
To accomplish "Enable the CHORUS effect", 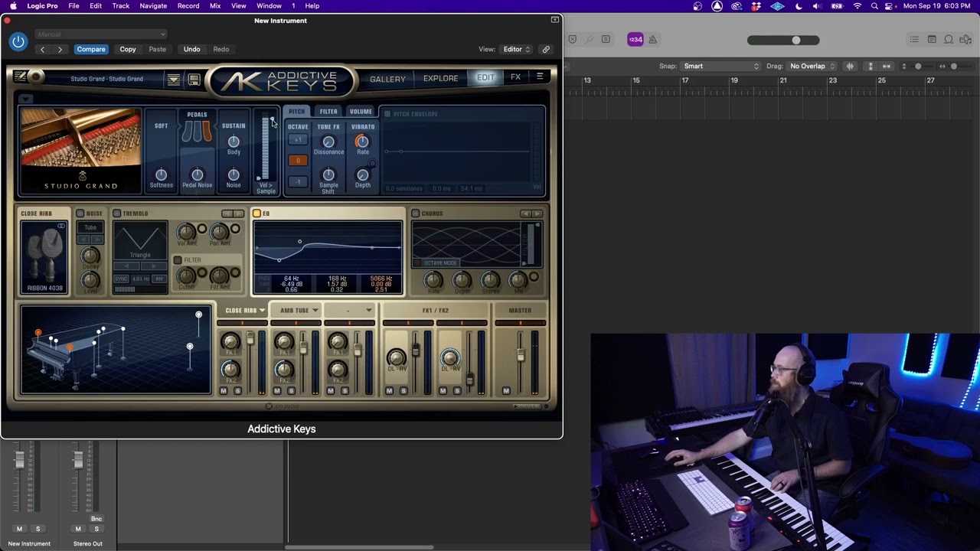I will click(x=416, y=214).
